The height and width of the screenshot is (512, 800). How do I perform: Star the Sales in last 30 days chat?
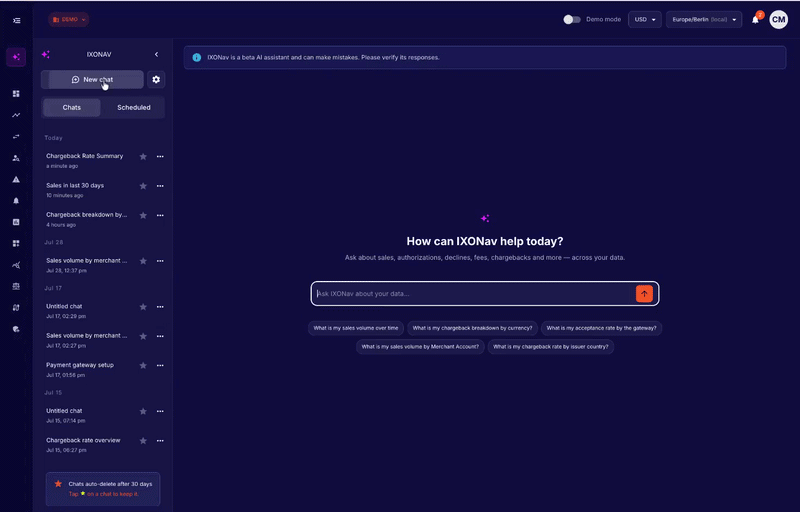click(143, 186)
